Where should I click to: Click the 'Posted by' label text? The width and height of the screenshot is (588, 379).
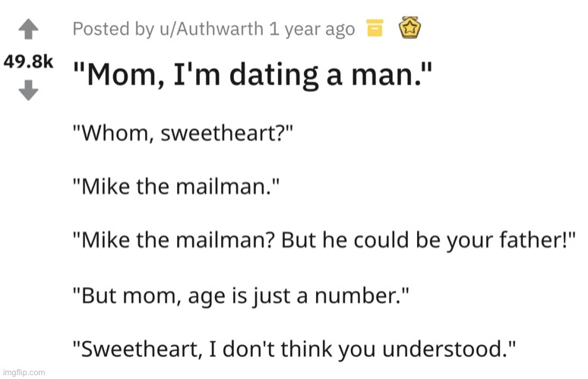114,29
